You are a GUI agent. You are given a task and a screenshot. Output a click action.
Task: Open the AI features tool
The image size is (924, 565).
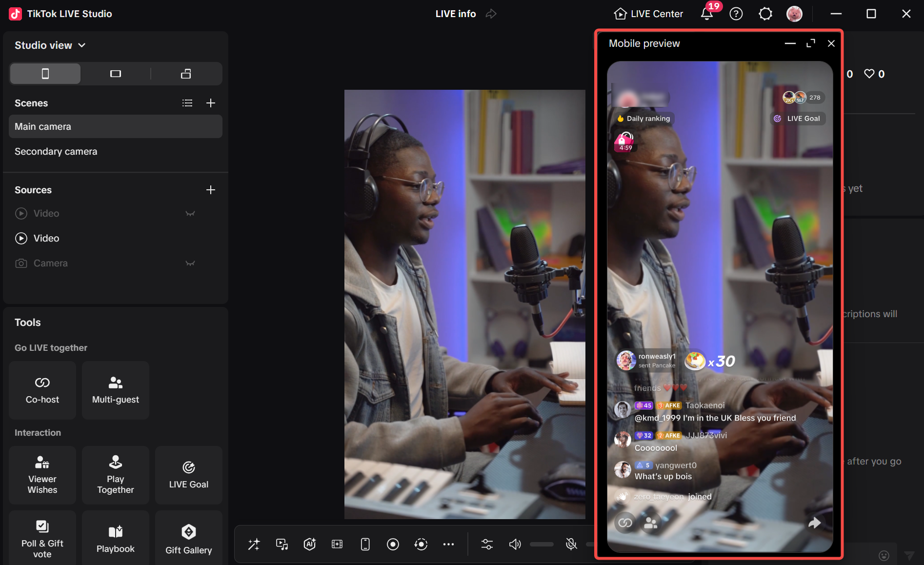coord(309,545)
